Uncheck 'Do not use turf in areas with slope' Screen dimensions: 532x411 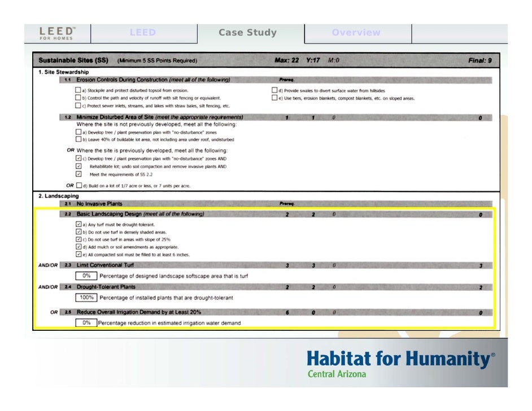pyautogui.click(x=79, y=239)
